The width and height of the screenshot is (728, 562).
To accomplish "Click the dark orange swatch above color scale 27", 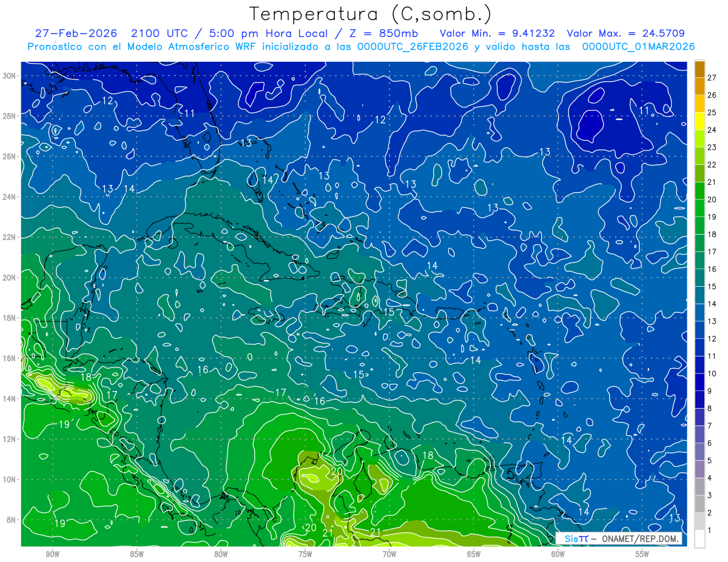I will pyautogui.click(x=699, y=69).
